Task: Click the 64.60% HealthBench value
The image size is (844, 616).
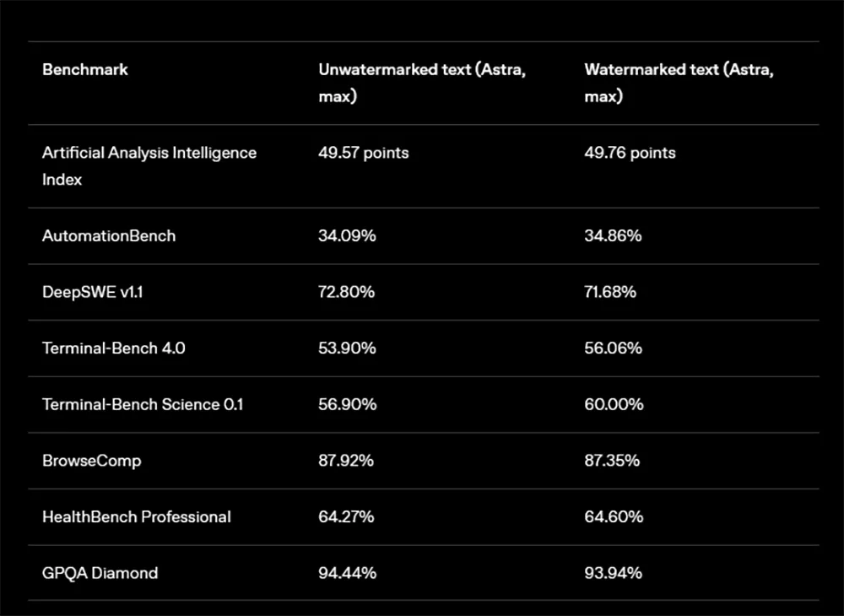Action: click(x=614, y=517)
